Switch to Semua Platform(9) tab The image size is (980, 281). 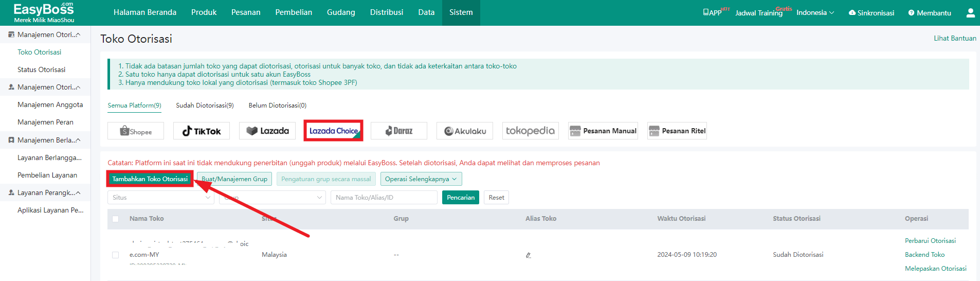tap(134, 106)
